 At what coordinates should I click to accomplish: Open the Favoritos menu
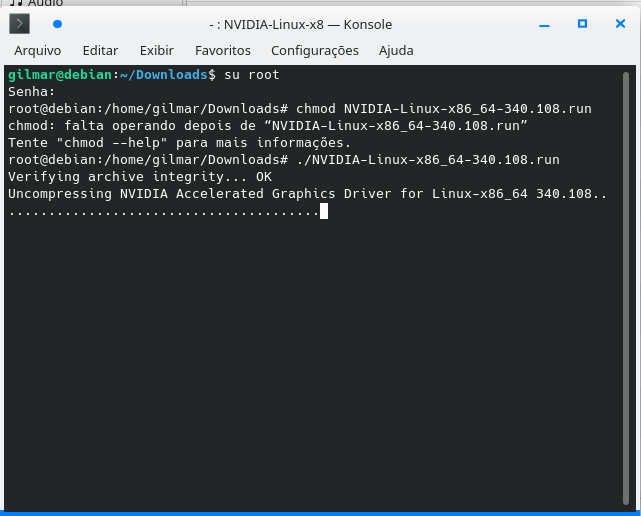coord(223,51)
